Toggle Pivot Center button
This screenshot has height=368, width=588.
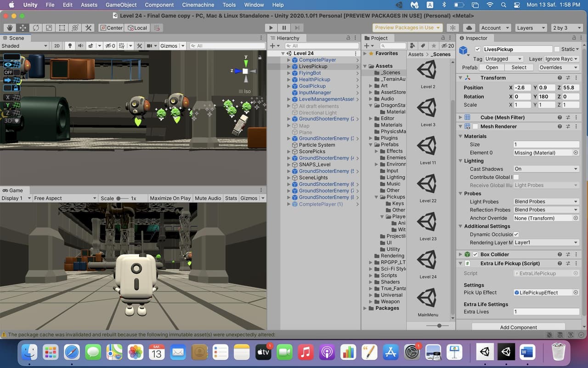112,28
